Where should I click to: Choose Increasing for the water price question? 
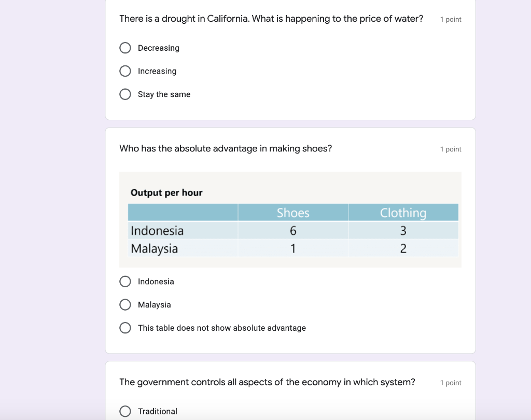[125, 71]
